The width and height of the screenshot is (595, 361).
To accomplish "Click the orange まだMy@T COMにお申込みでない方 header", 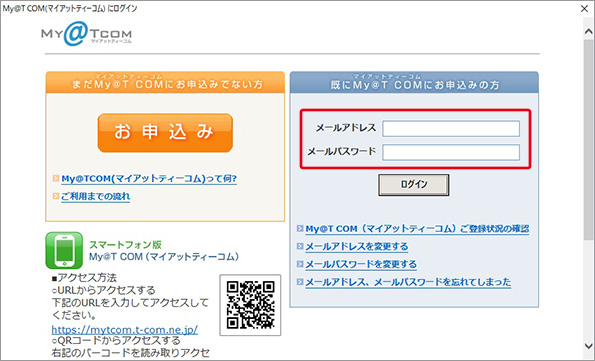I will click(165, 82).
